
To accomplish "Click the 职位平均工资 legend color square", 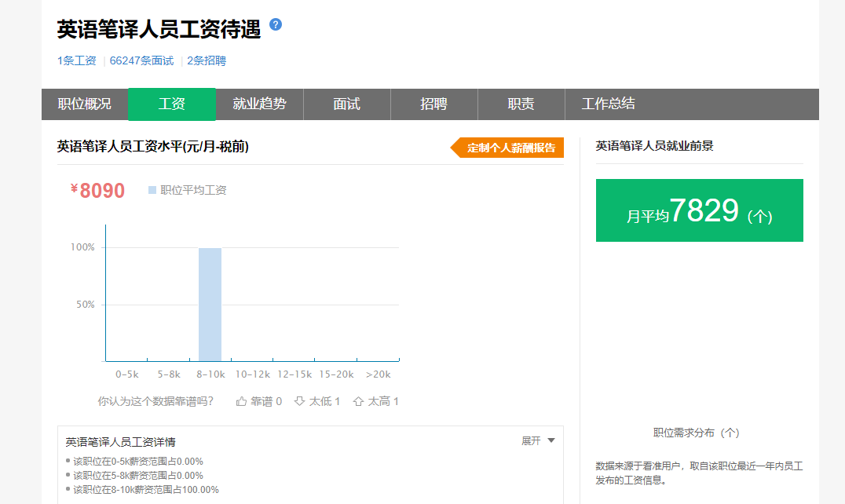I will tap(152, 190).
